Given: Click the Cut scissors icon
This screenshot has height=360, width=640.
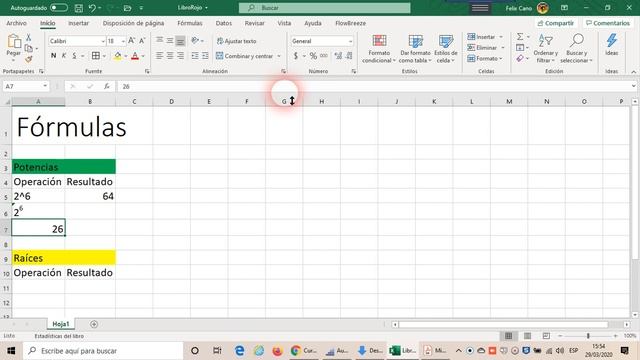Looking at the screenshot, I should [x=29, y=38].
